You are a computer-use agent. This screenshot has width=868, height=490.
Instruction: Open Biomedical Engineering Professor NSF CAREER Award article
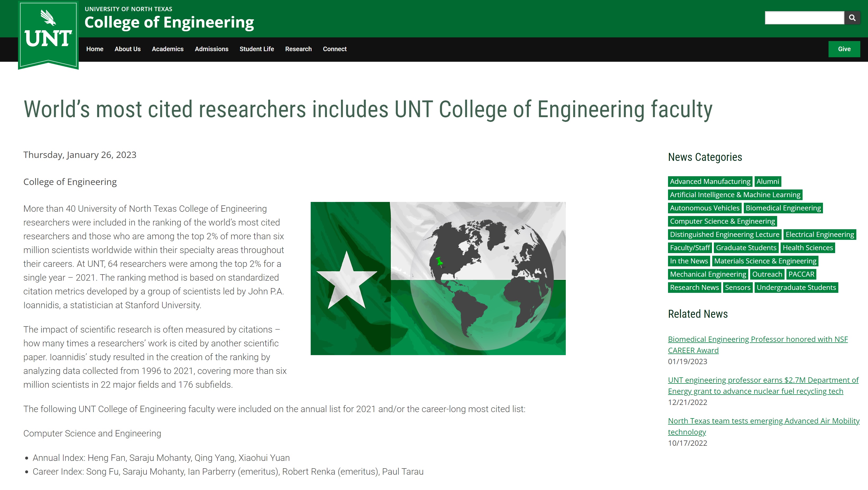pyautogui.click(x=758, y=345)
